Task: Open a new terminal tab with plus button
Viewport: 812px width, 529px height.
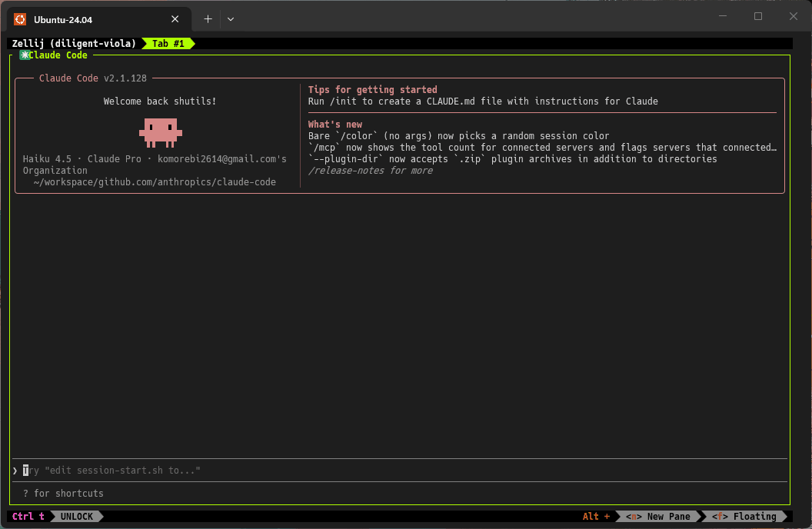Action: tap(208, 19)
